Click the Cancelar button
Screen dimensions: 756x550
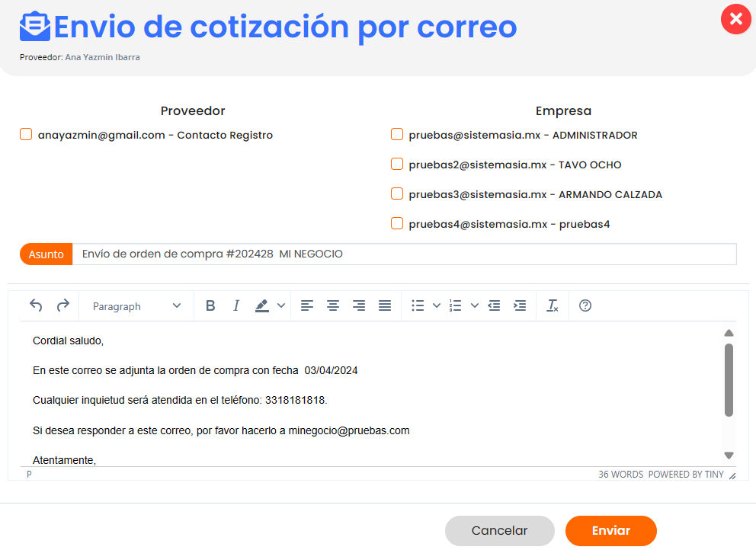[x=499, y=531]
